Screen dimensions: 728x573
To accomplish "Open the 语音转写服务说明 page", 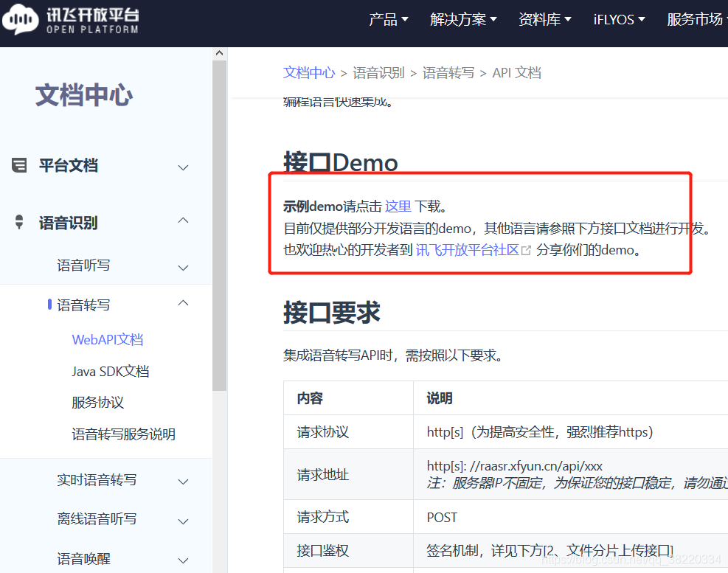I will pyautogui.click(x=123, y=434).
